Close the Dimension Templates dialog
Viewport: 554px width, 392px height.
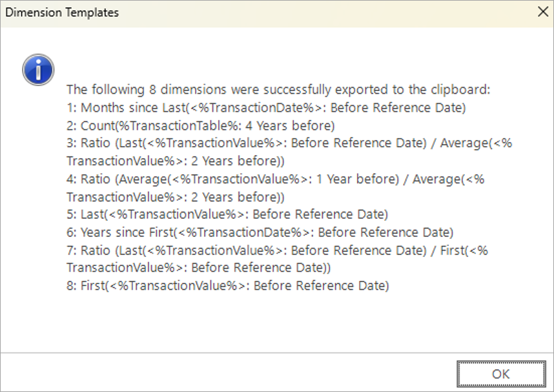pos(542,12)
